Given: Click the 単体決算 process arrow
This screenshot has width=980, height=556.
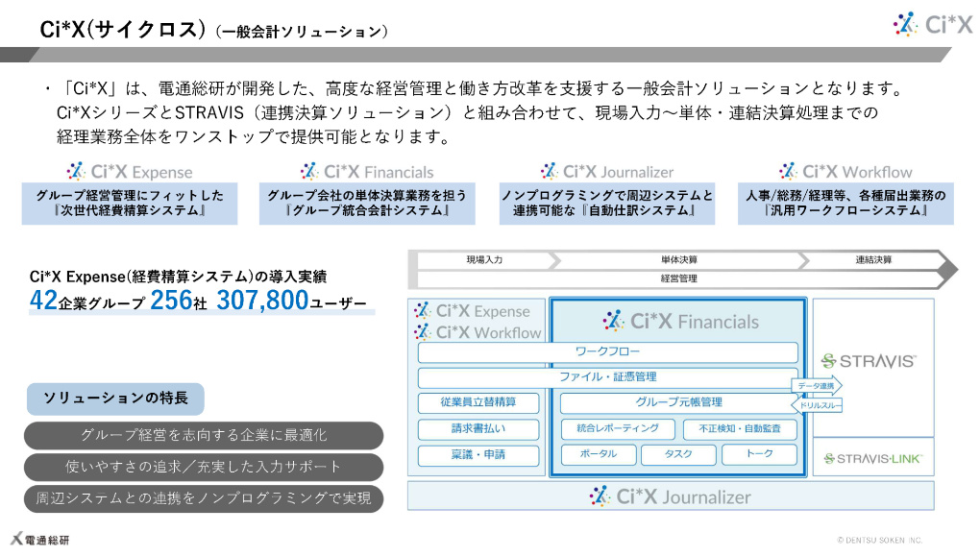Looking at the screenshot, I should pyautogui.click(x=679, y=260).
